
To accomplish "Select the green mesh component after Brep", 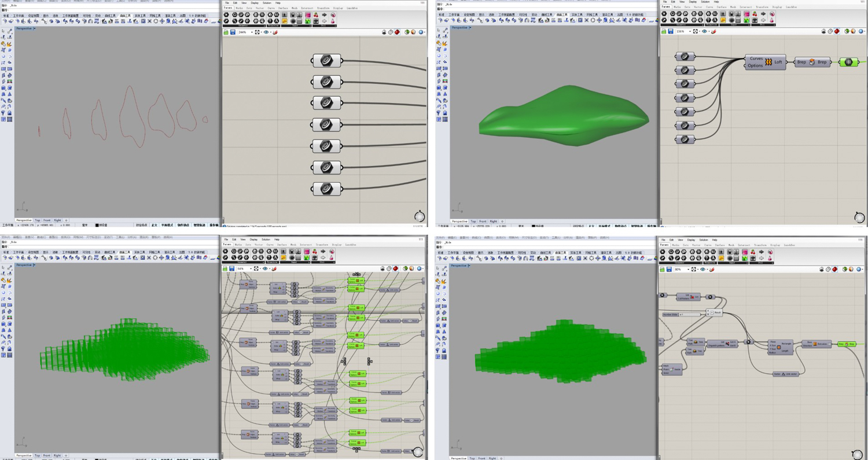I will [x=848, y=62].
